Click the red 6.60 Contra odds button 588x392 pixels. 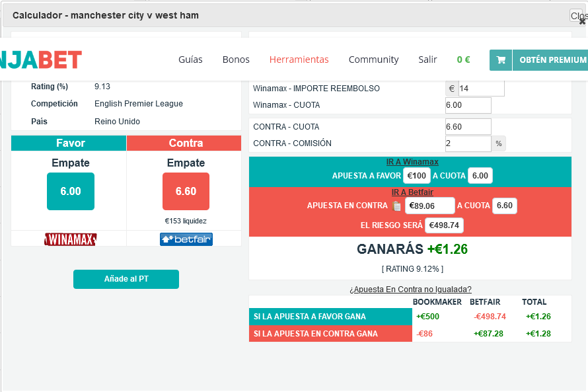pos(186,191)
